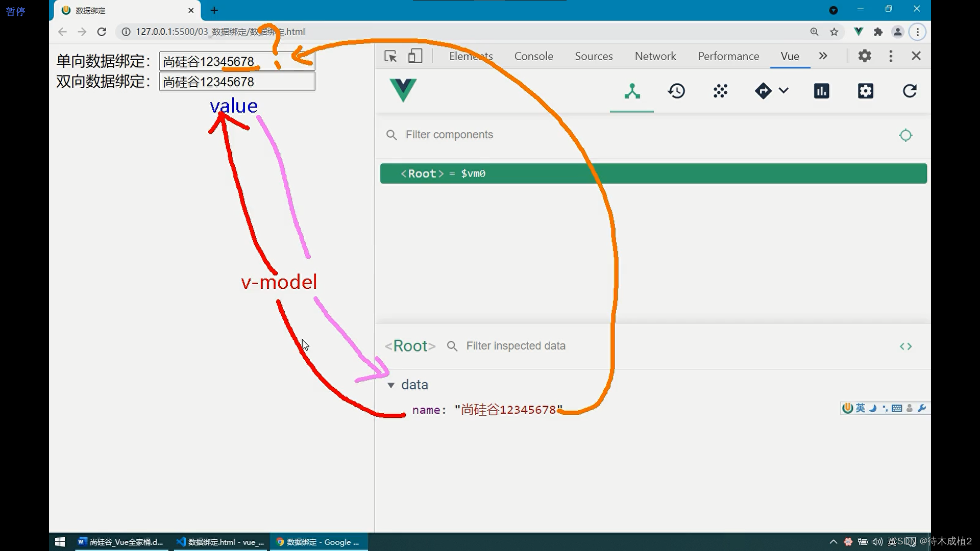Select the inspect element picker icon
The width and height of the screenshot is (980, 551).
390,56
